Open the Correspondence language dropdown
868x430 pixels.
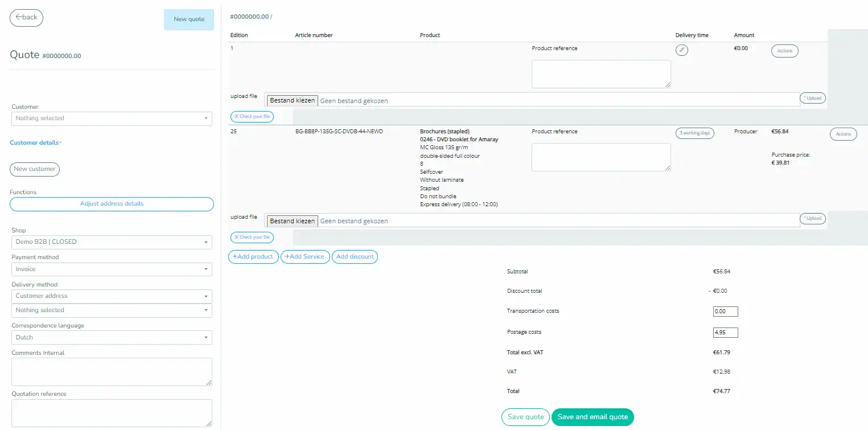point(112,338)
